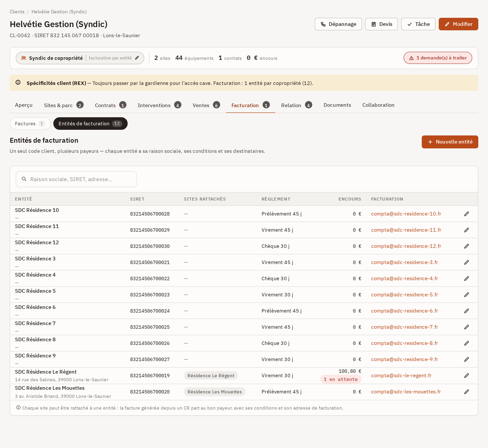The image size is (488, 448).
Task: Edit SDC Résidence 6 pencil icon
Action: coord(466,311)
